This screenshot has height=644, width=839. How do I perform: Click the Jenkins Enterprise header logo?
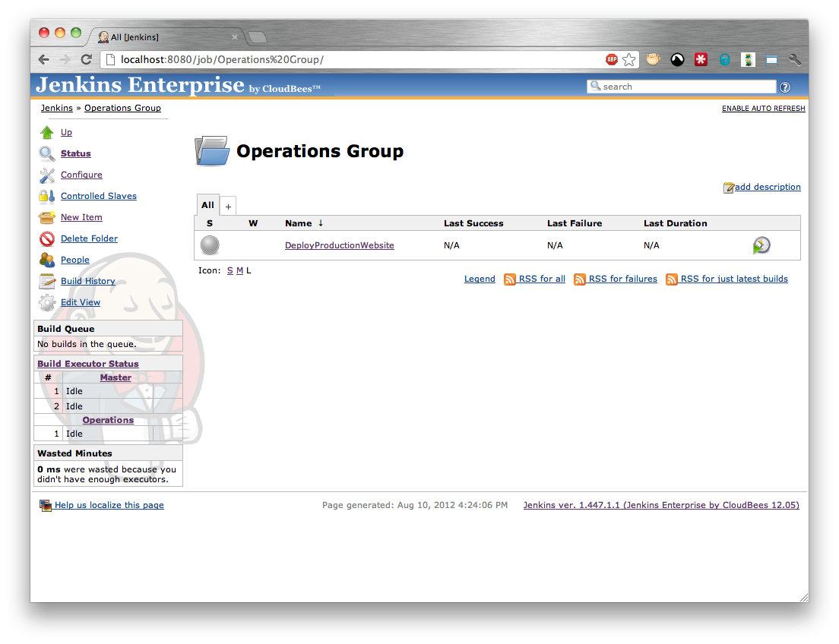coord(178,86)
